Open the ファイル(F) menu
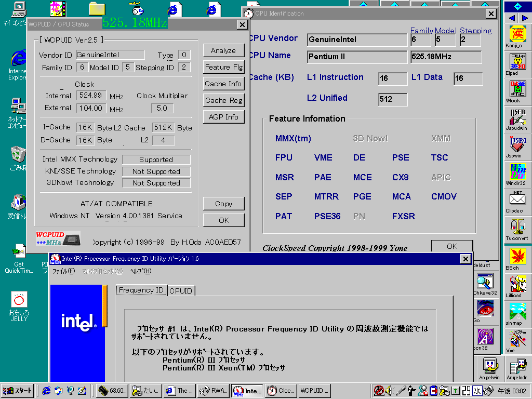Viewport: 532px width, 399px height. click(x=64, y=271)
